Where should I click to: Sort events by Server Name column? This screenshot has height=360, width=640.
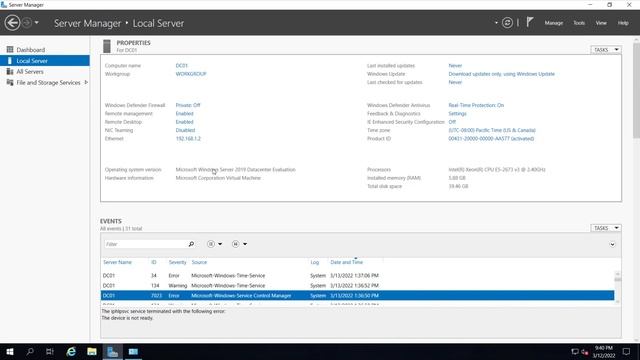(117, 262)
